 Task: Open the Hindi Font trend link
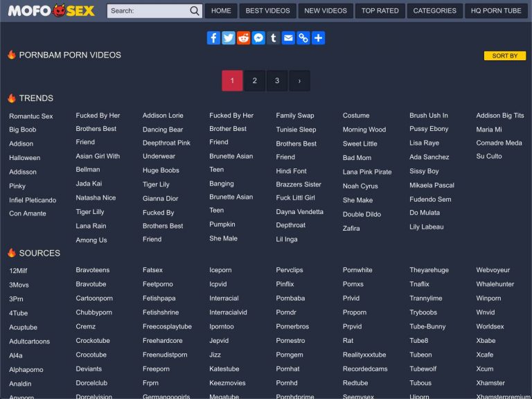(291, 171)
